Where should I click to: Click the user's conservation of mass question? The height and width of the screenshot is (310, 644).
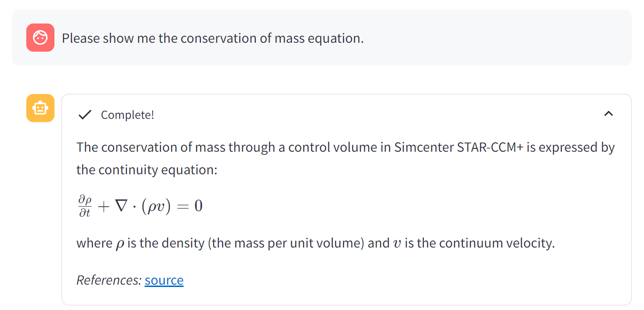pos(213,38)
